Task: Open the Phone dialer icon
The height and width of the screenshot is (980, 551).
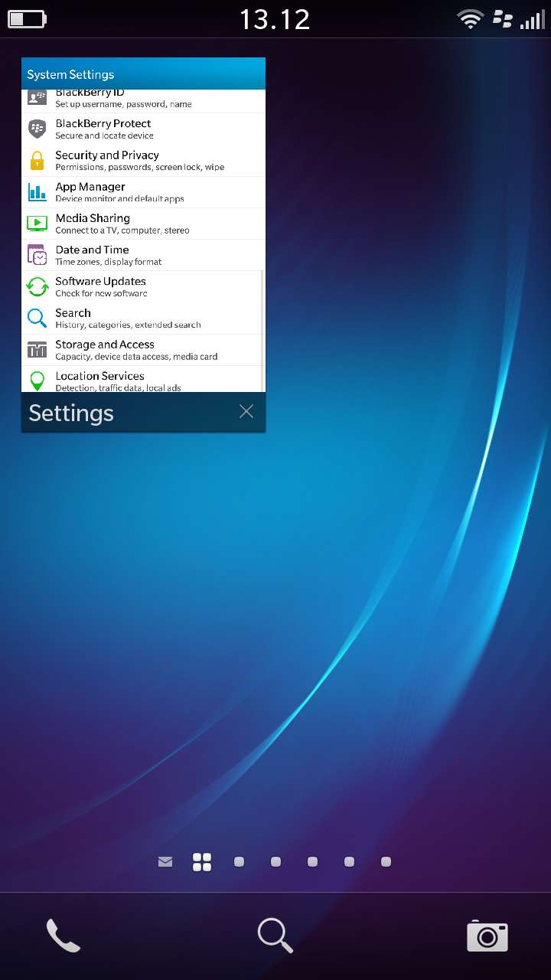Action: coord(64,936)
